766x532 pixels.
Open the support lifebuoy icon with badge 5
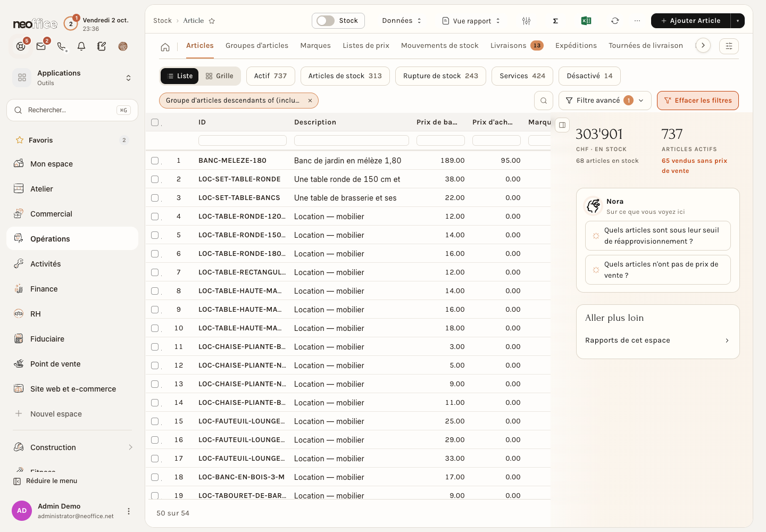pos(21,46)
